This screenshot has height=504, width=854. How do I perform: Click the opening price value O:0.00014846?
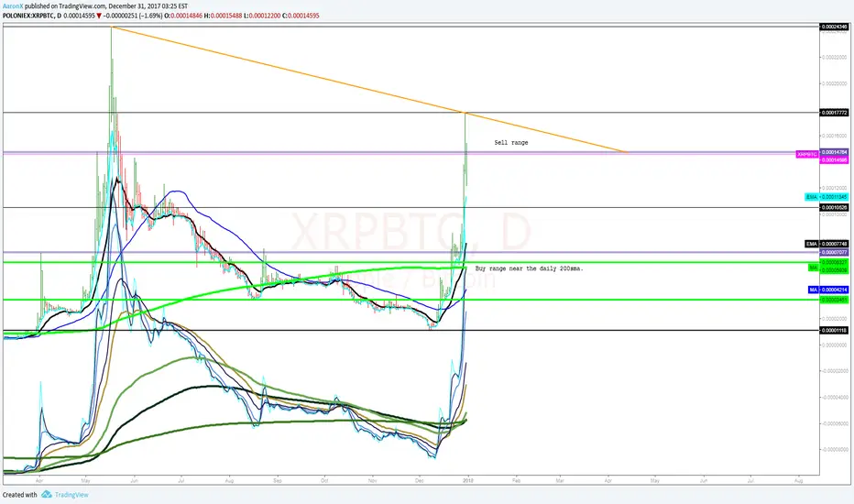tap(182, 16)
